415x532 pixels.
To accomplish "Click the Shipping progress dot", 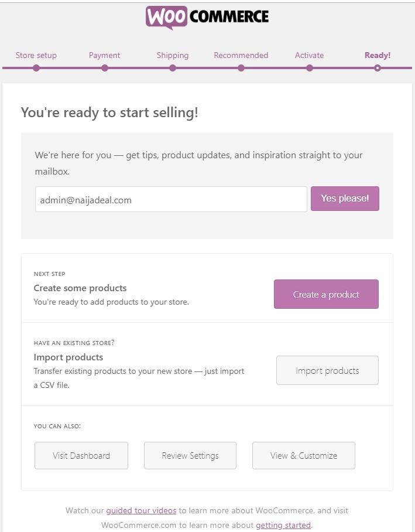I will pyautogui.click(x=173, y=68).
